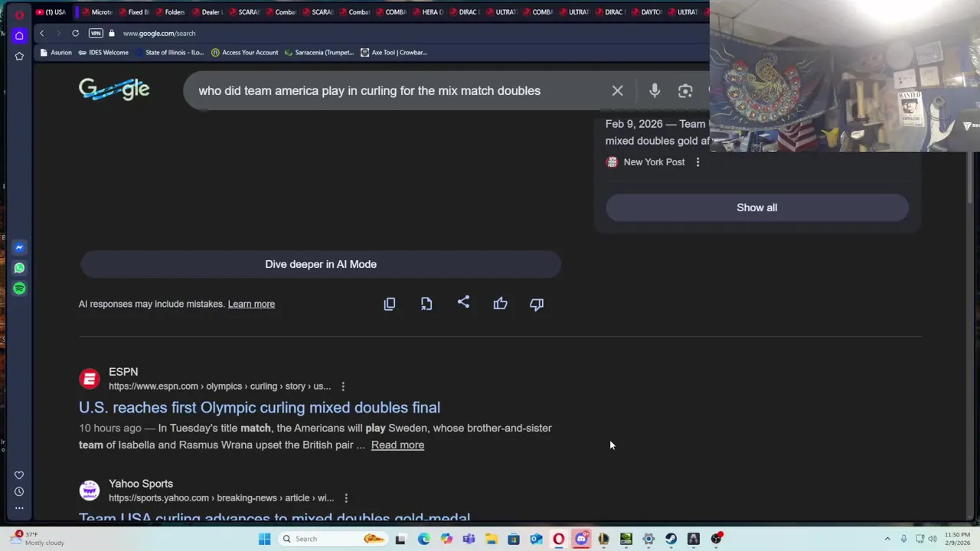The height and width of the screenshot is (551, 980).
Task: Open Asurion bookmark
Action: (55, 52)
